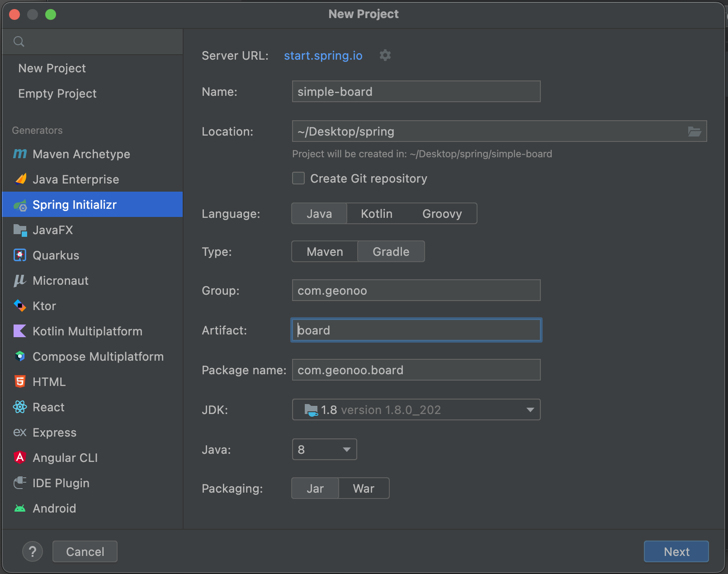This screenshot has width=728, height=574.
Task: Click the search magnifier icon
Action: pos(19,42)
